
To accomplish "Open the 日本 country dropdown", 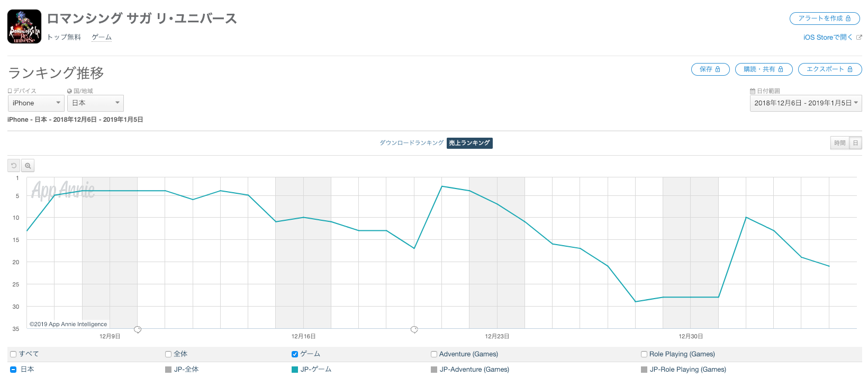I will coord(95,103).
